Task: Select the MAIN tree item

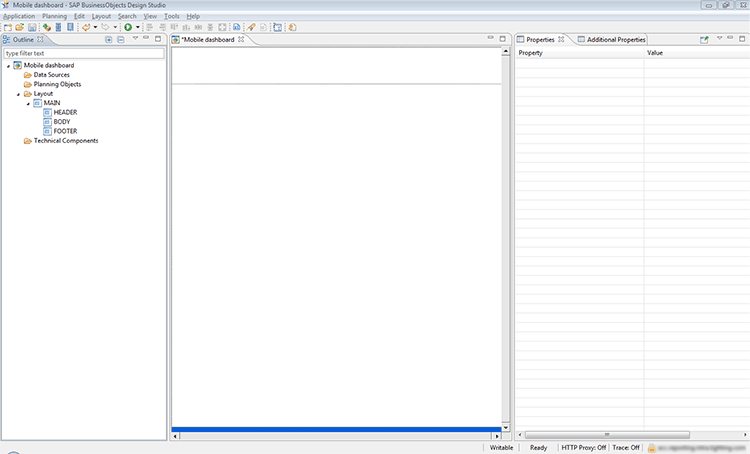Action: [x=52, y=103]
